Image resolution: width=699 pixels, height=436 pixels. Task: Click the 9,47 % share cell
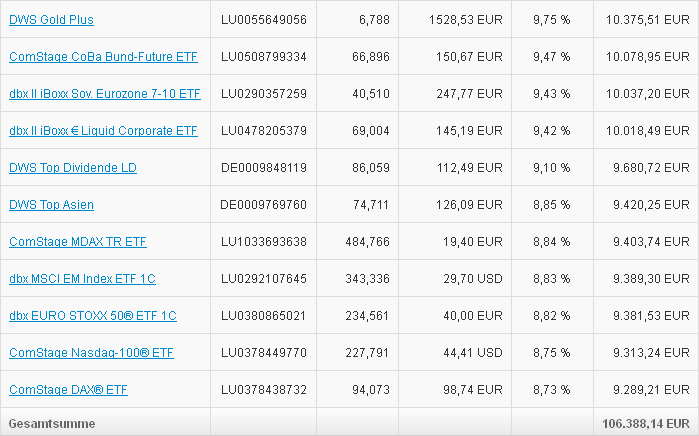coord(552,57)
